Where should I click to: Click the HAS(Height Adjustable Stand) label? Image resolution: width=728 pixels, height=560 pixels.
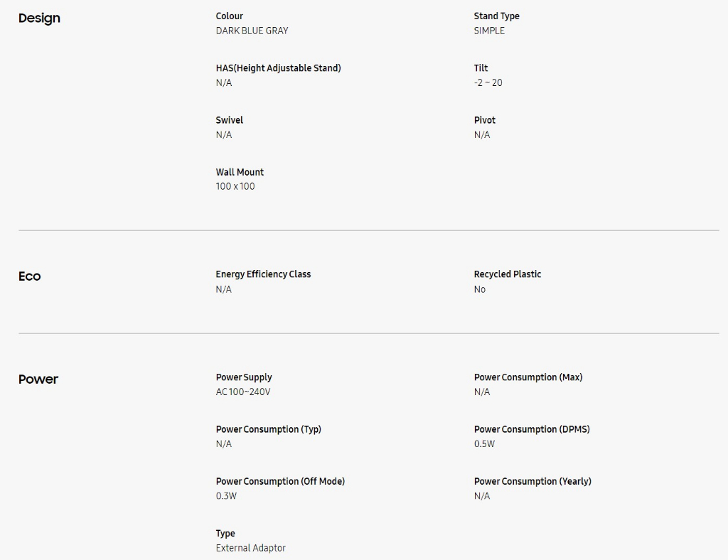(279, 68)
